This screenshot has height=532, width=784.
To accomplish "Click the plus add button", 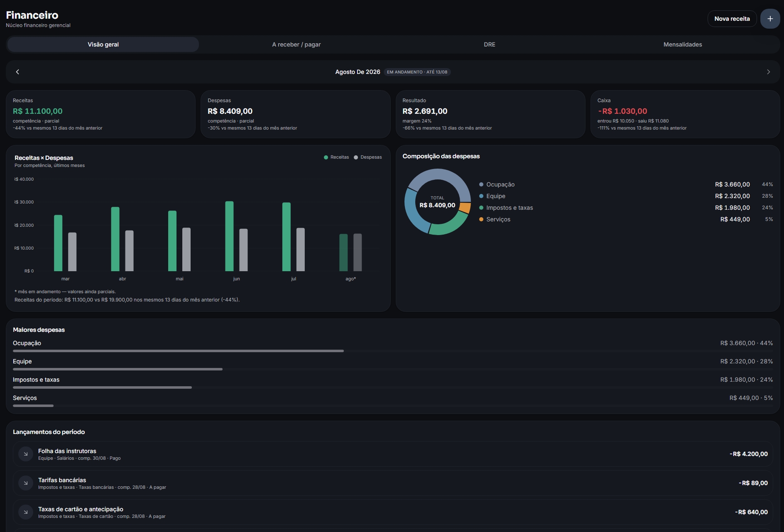I will 770,19.
